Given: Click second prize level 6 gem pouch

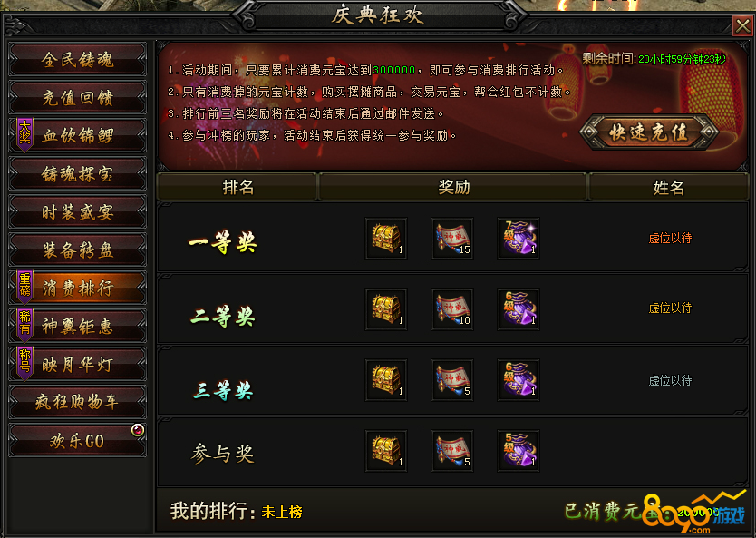Looking at the screenshot, I should (x=519, y=309).
